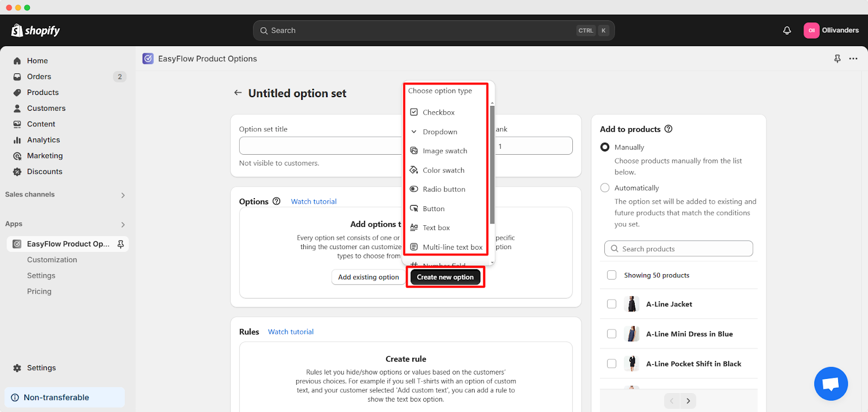Click the Orders inbox icon

click(x=17, y=77)
